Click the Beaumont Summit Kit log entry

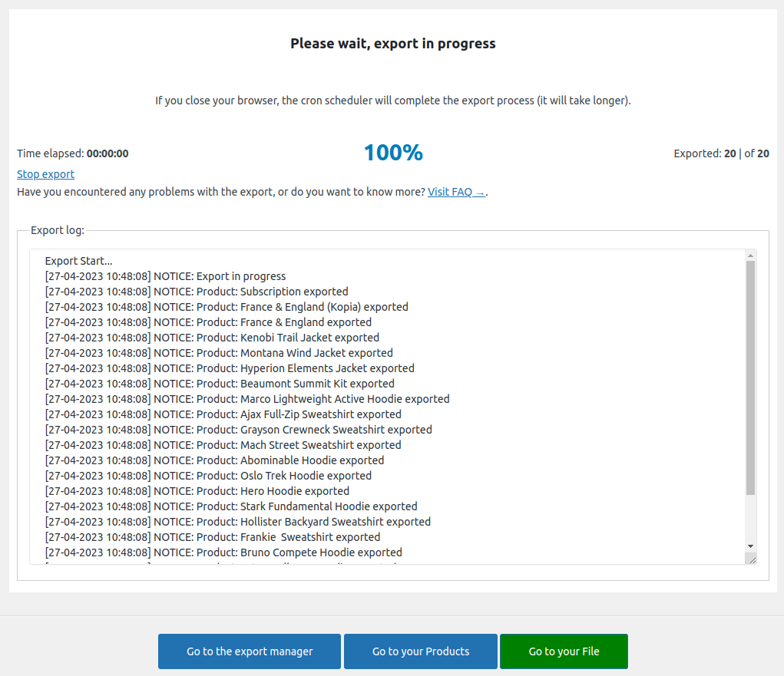coord(220,384)
